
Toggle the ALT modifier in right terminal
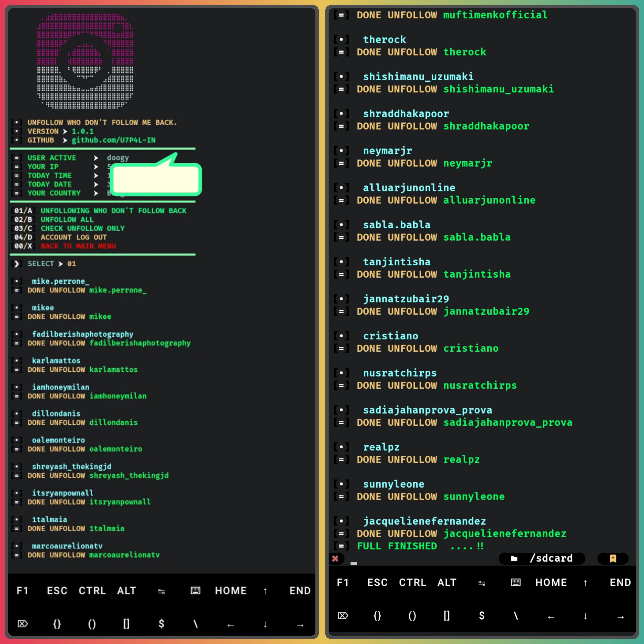(x=447, y=582)
